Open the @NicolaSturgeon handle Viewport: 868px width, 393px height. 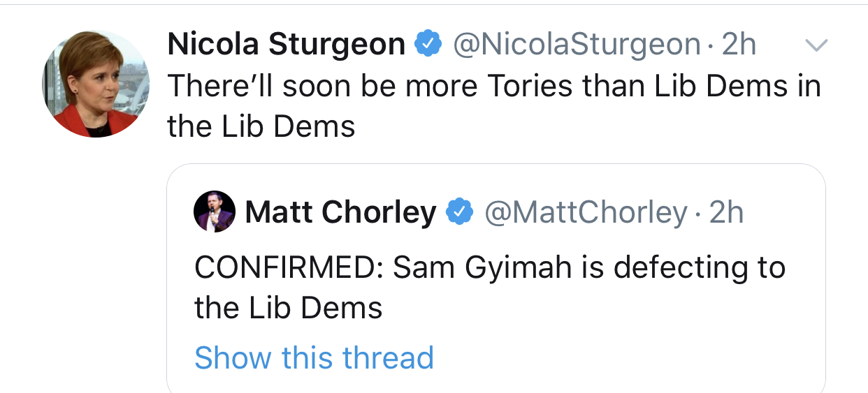[x=577, y=45]
